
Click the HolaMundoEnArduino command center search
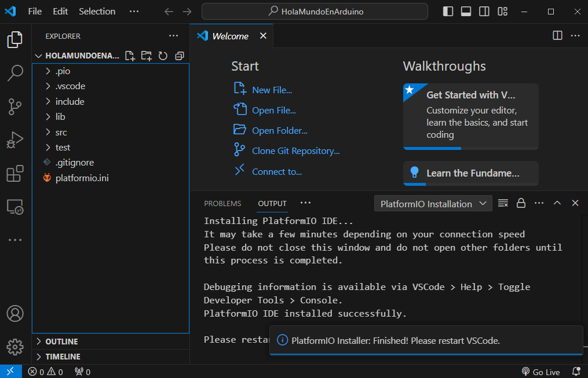(315, 12)
